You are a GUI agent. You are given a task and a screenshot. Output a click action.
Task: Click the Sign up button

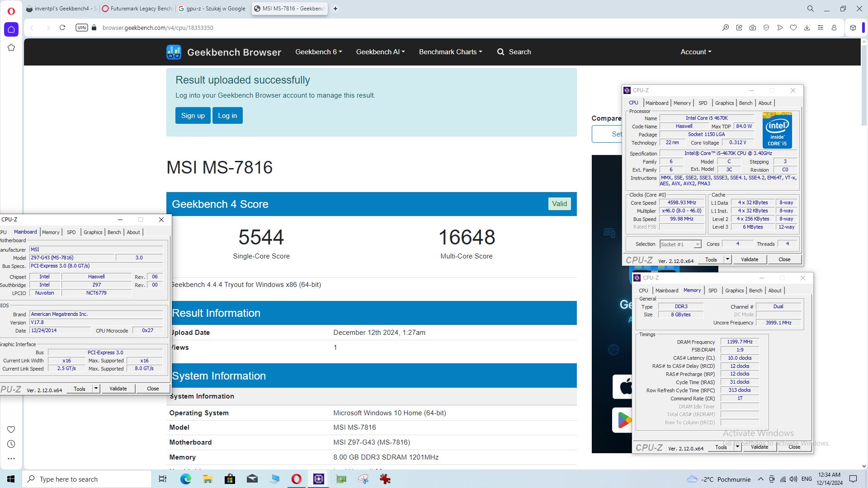point(193,116)
